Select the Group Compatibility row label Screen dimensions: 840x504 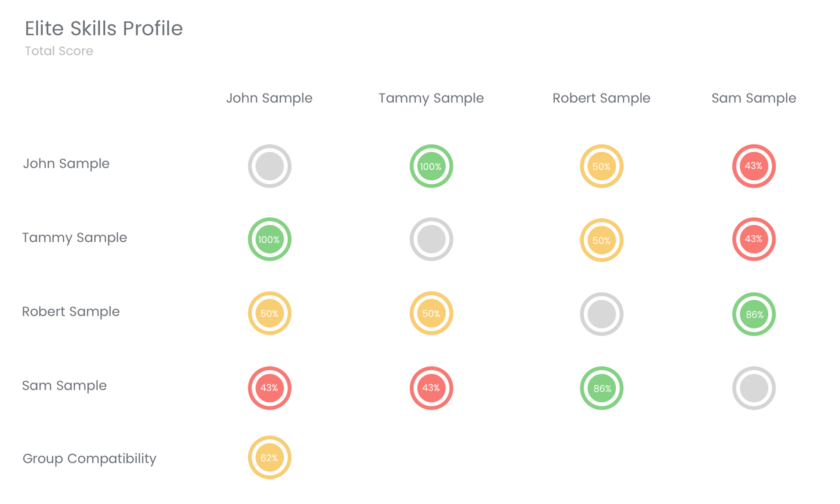[x=89, y=459]
